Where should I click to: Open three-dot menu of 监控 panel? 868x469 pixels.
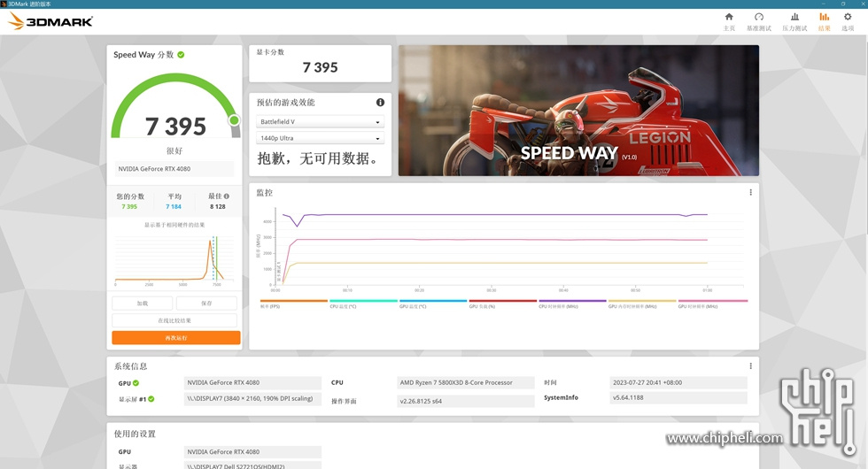[751, 193]
